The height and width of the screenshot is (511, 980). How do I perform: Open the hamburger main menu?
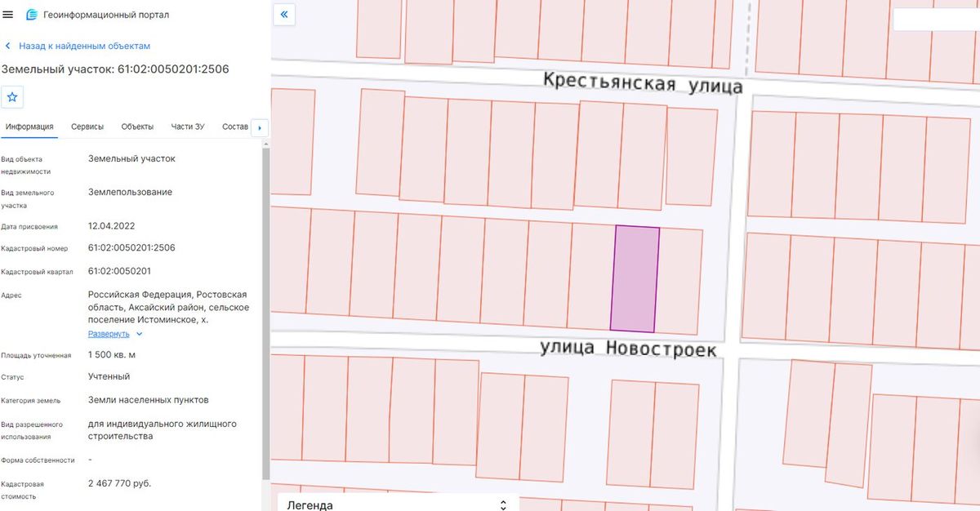[x=8, y=15]
